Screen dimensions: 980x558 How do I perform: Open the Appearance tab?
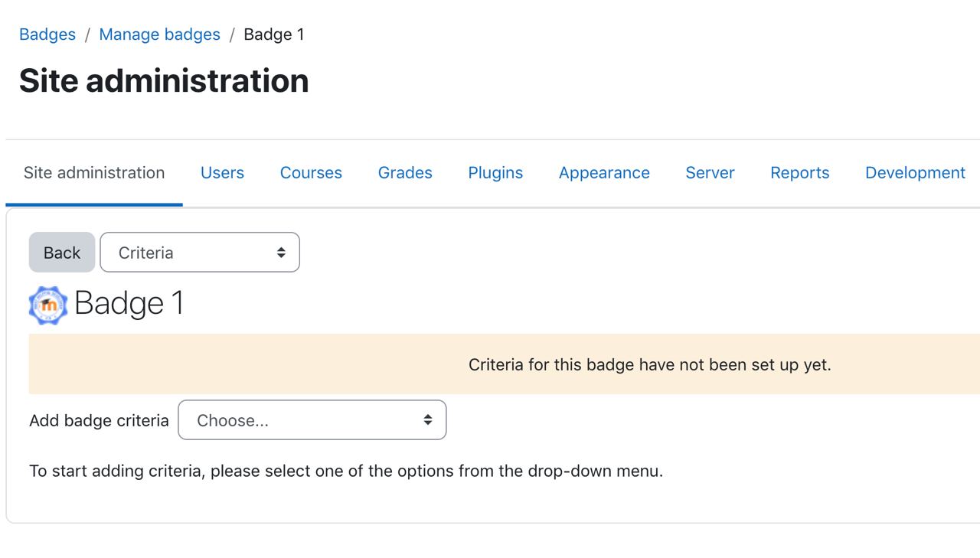pos(604,173)
